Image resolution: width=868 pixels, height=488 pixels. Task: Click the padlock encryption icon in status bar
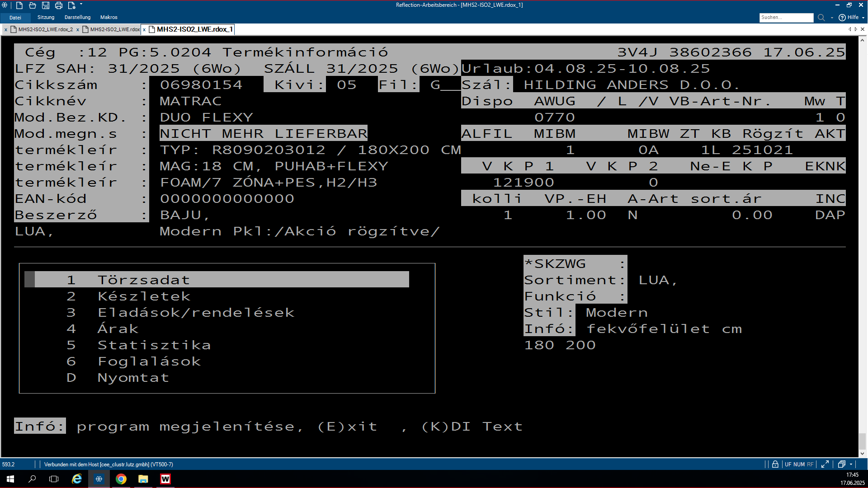(x=775, y=464)
